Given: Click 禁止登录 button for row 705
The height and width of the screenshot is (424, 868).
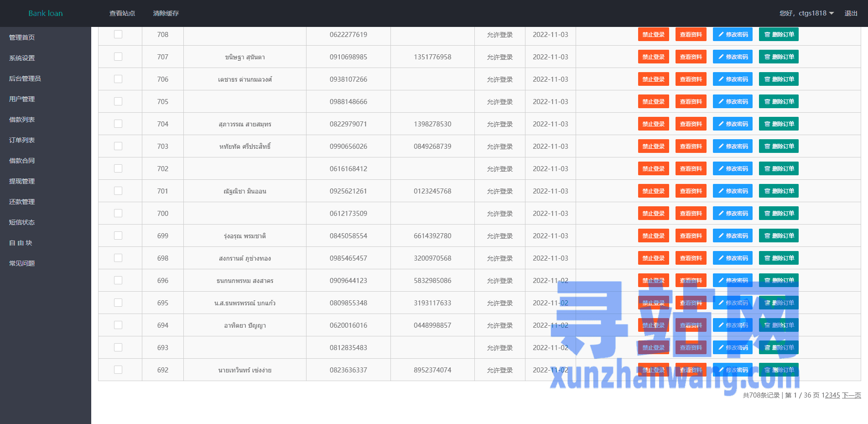Looking at the screenshot, I should 653,102.
